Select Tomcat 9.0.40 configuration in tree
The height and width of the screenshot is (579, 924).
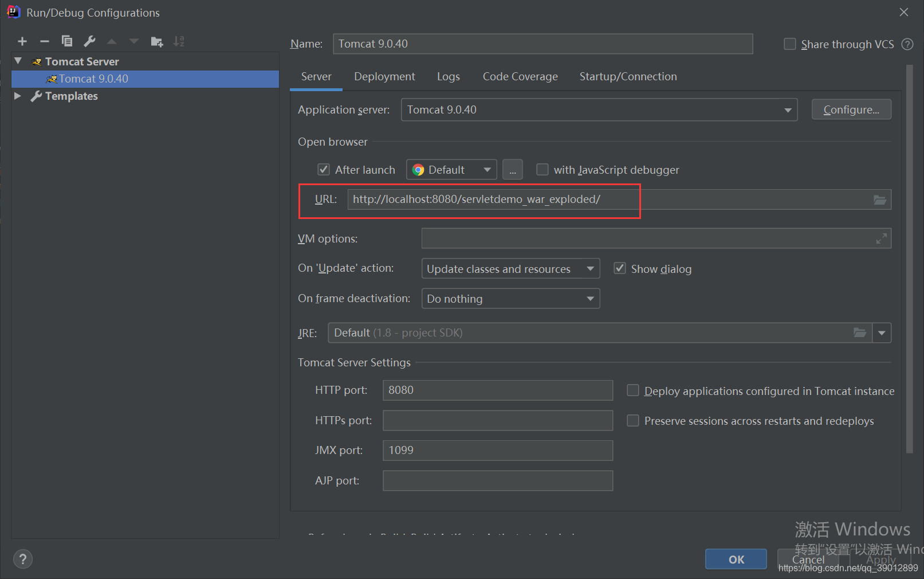[x=145, y=79]
